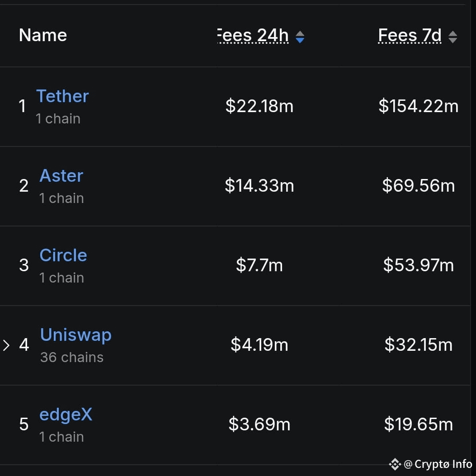The width and height of the screenshot is (476, 476).
Task: Select edgeX's $19.65m 7d fees cell
Action: point(418,424)
